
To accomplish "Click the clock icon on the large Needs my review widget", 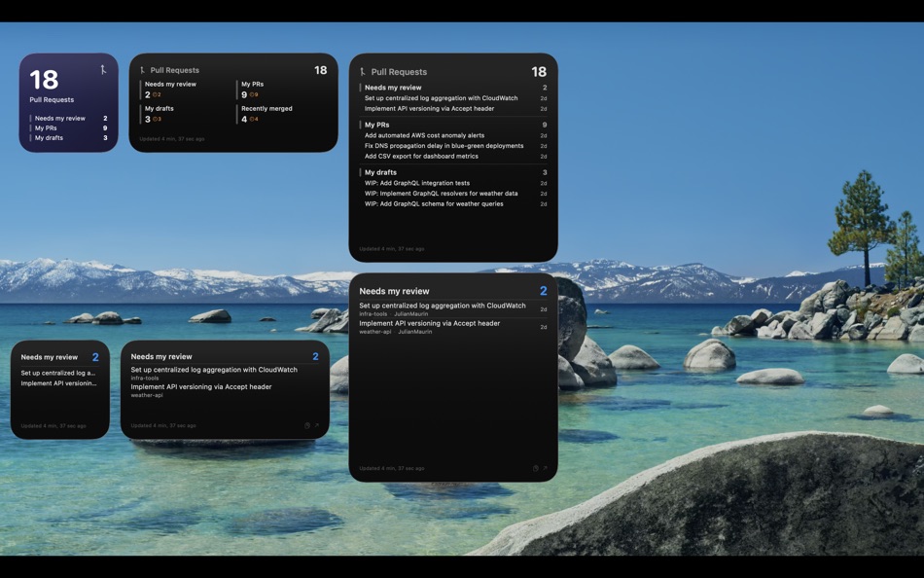I will [x=534, y=467].
